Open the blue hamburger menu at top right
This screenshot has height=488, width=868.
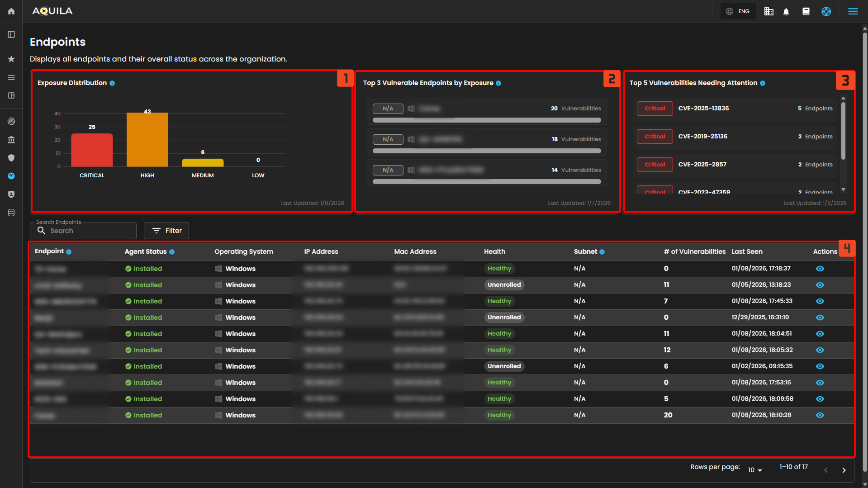click(853, 11)
